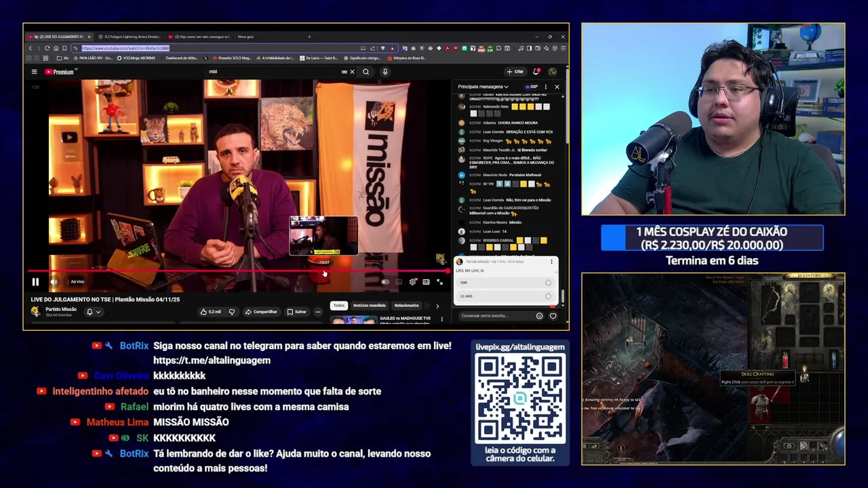This screenshot has width=868, height=488.
Task: Open the 'Máquina de Boxe El...' bookmark
Action: (407, 58)
